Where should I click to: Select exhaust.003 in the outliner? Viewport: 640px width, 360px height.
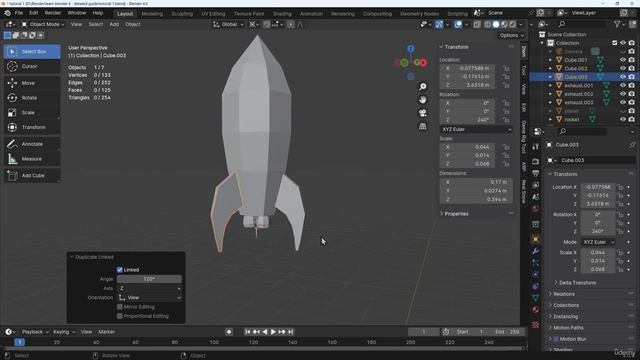coord(578,102)
